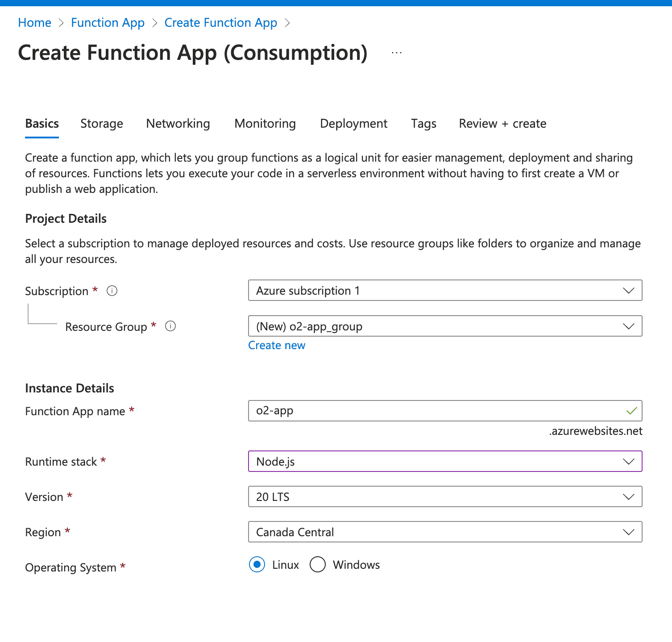Screen dimensions: 672x642
Task: Click the green checkmark on Function App name
Action: [631, 411]
